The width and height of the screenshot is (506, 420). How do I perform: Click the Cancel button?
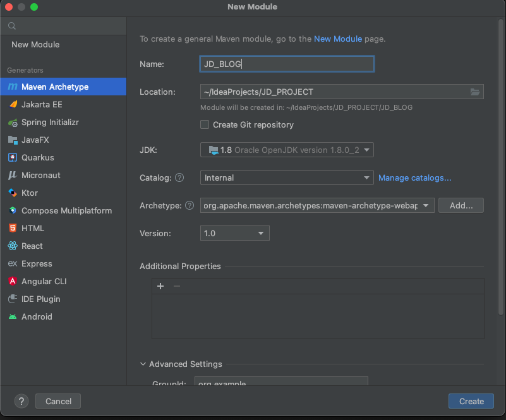[x=58, y=401]
